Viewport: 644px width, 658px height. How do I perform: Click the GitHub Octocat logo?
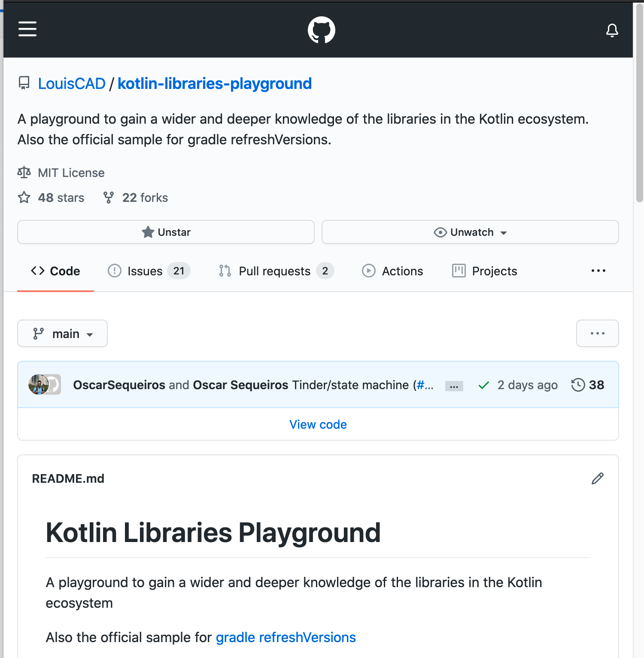321,30
